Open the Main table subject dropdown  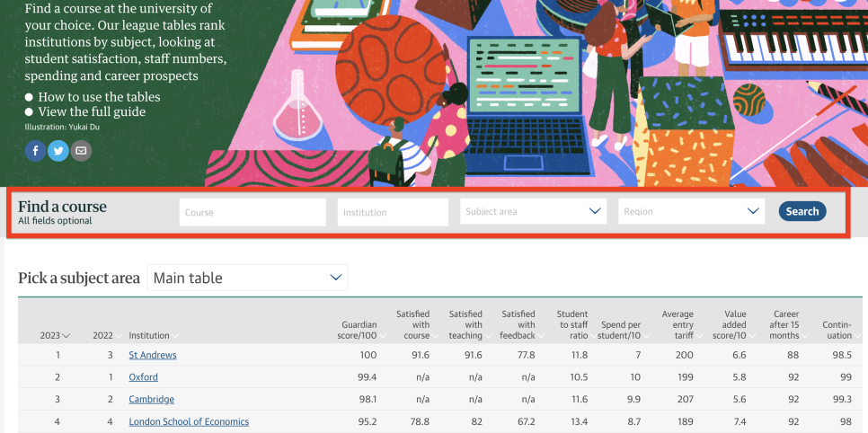tap(247, 278)
